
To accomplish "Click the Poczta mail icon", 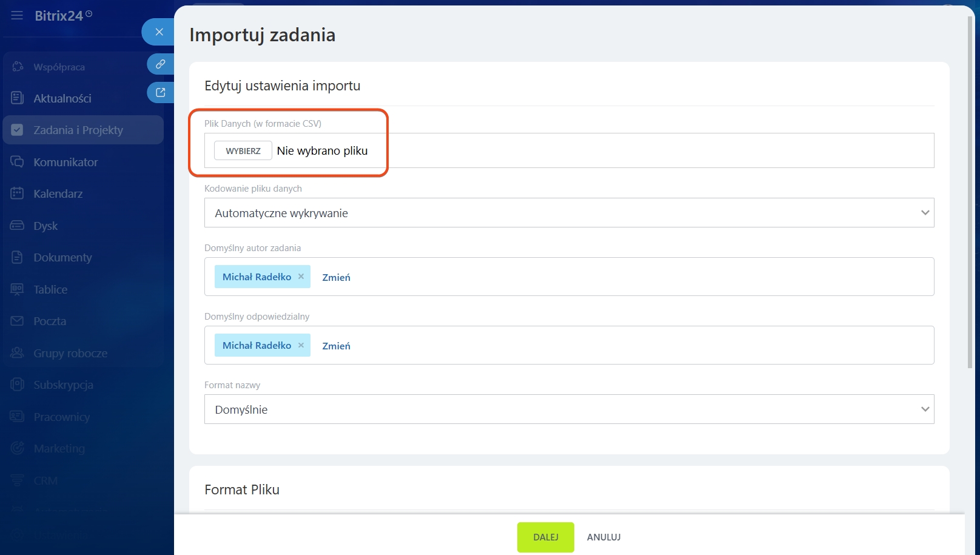I will click(17, 321).
